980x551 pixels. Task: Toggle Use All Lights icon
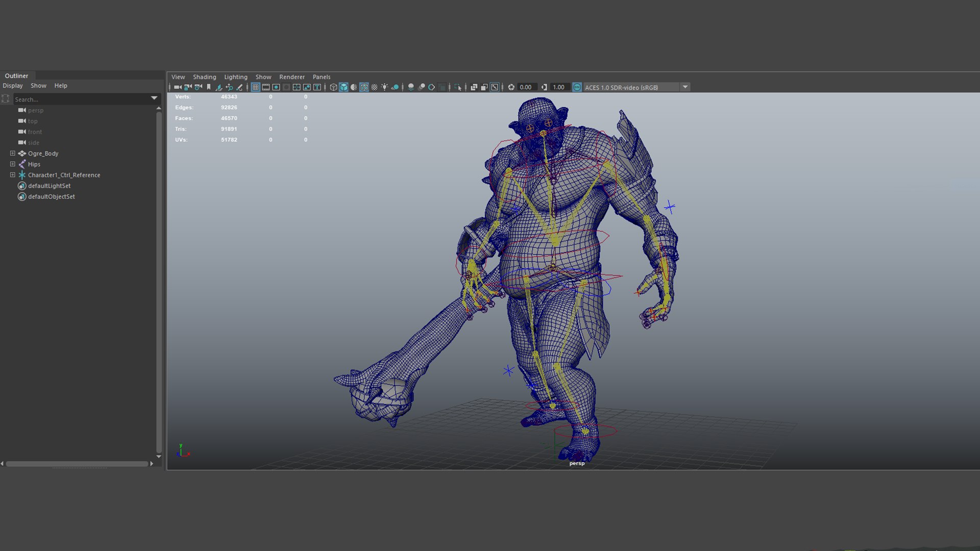point(384,87)
